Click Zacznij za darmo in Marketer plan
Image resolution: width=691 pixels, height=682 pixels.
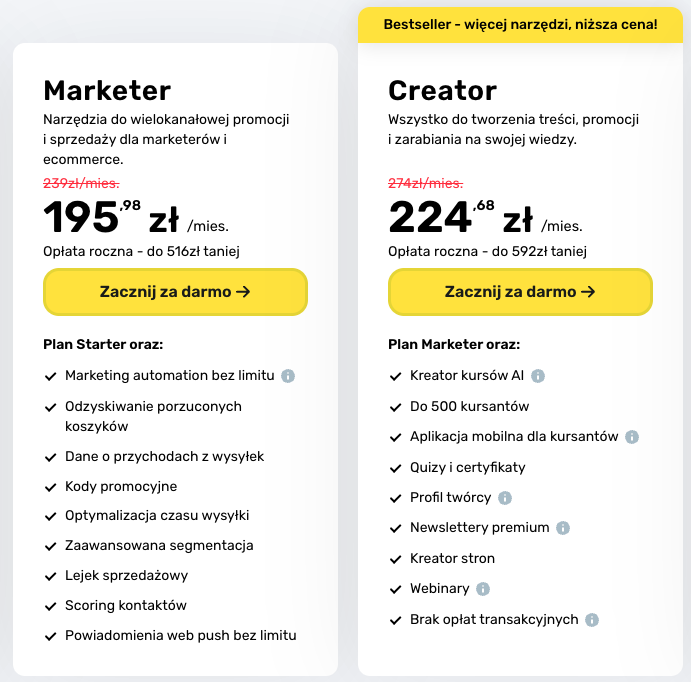tap(175, 292)
